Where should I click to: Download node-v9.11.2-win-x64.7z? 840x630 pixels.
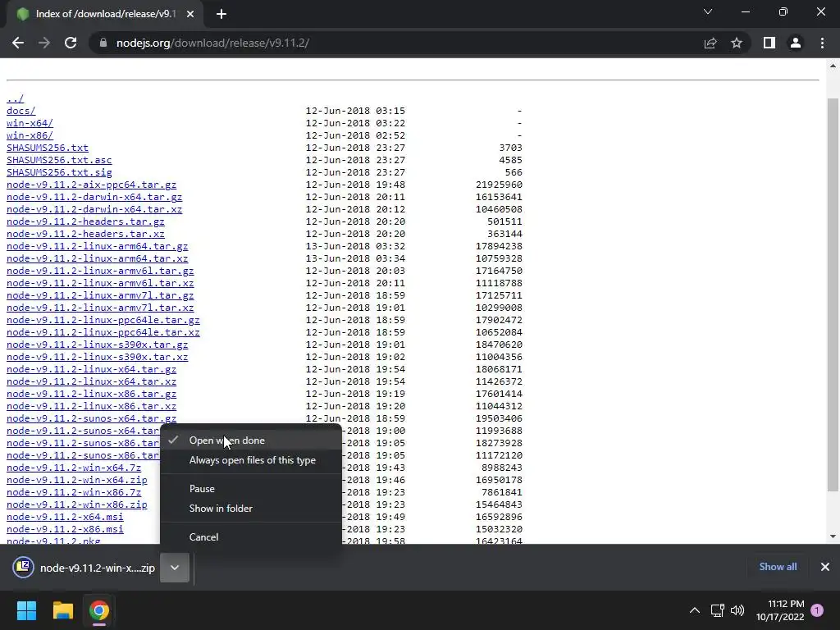click(x=74, y=468)
